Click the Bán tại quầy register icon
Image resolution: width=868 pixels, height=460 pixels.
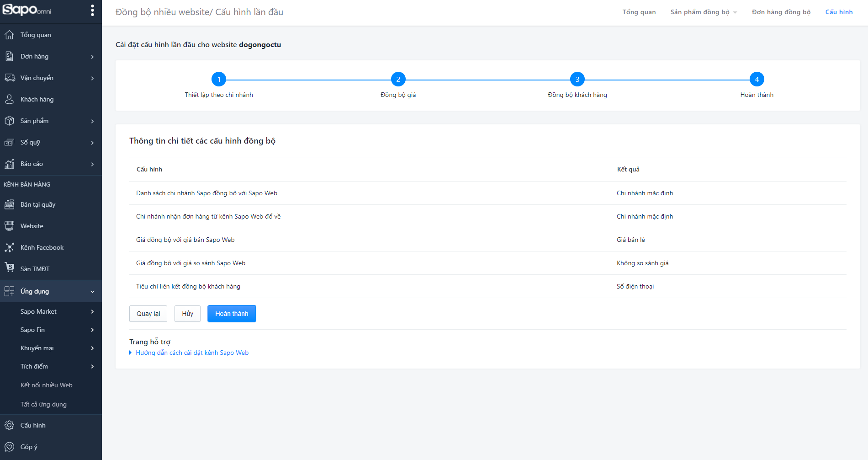click(x=10, y=204)
